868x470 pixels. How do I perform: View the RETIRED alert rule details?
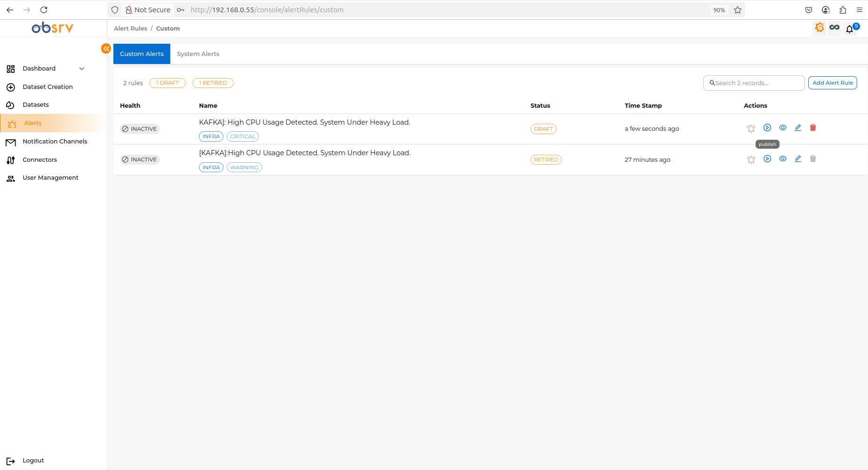tap(783, 159)
